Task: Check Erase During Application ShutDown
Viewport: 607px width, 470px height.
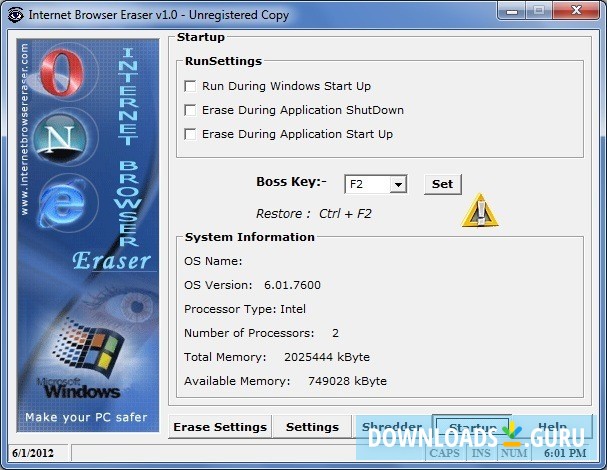Action: click(190, 110)
